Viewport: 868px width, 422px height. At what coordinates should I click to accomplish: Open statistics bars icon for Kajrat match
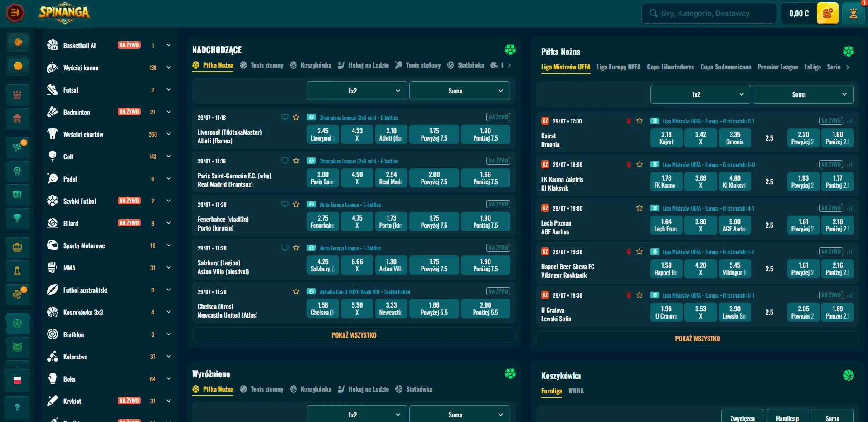850,121
